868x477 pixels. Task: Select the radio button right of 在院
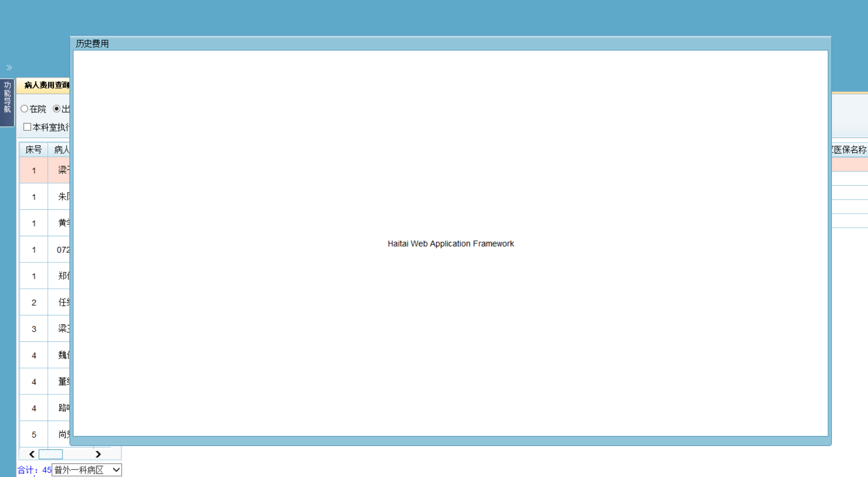57,109
